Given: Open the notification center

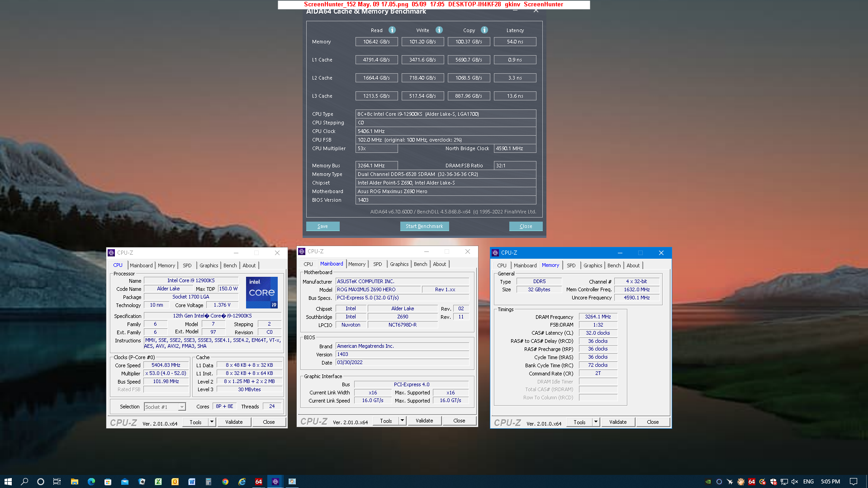Looking at the screenshot, I should 854,482.
